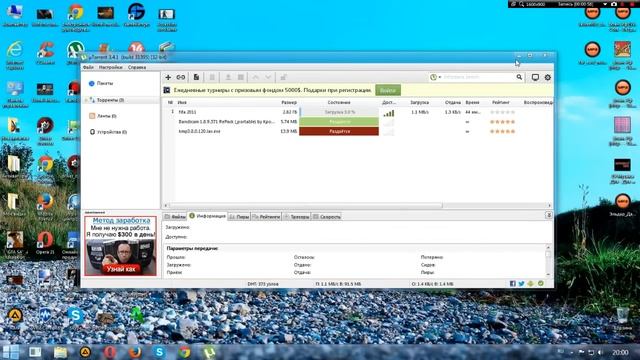Select the Bandicam 1.8.9.371 RePack torrent row
Screen dimensions: 640x360
(x=358, y=122)
